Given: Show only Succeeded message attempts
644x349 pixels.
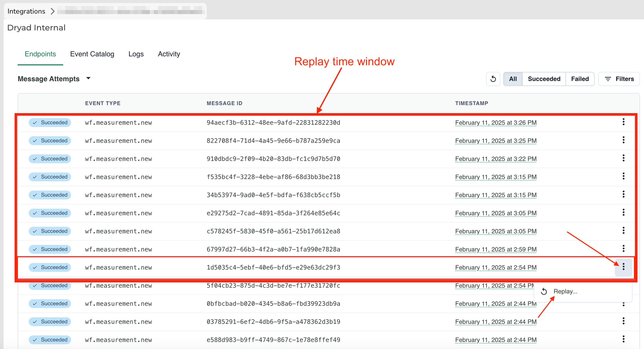Looking at the screenshot, I should (544, 79).
